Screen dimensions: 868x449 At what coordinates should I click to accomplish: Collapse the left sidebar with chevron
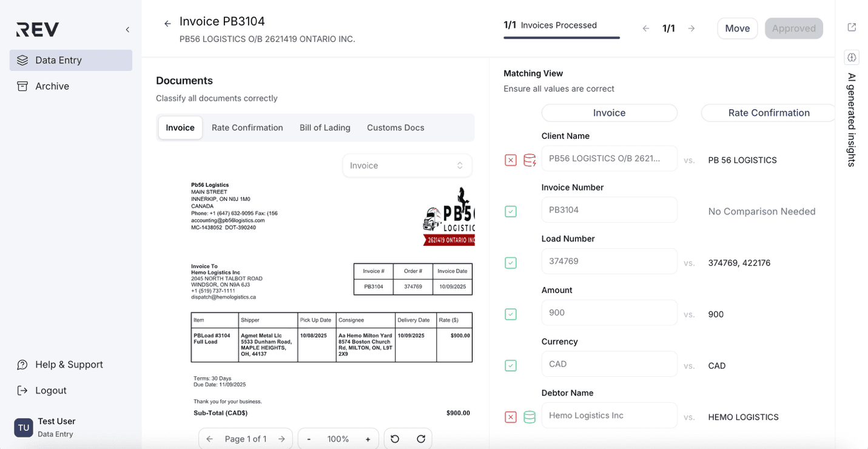pyautogui.click(x=127, y=30)
